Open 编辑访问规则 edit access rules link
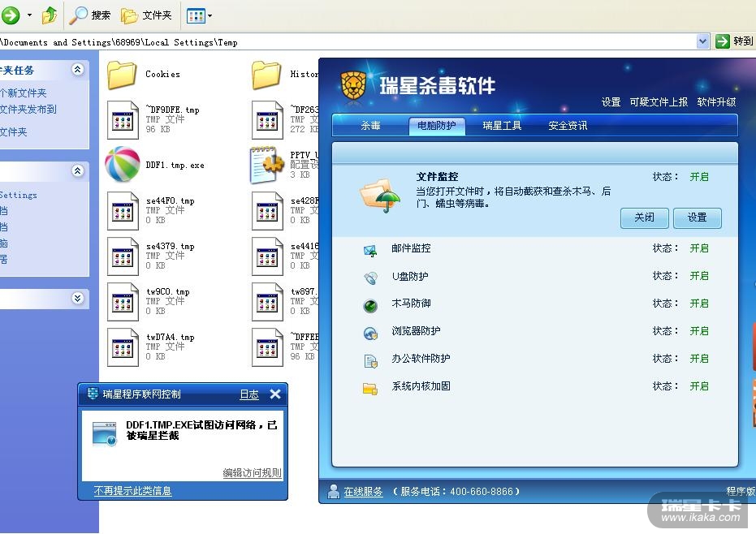The image size is (756, 534). [252, 473]
